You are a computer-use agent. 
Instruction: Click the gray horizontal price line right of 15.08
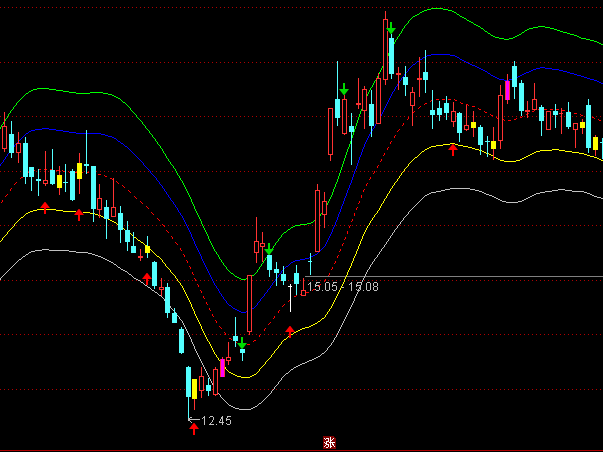coord(480,276)
